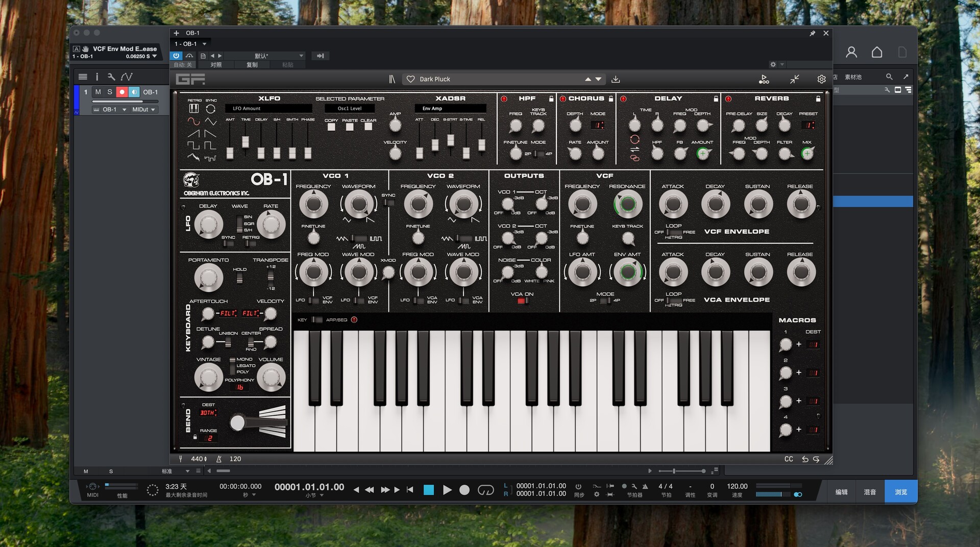The width and height of the screenshot is (980, 547).
Task: Start playback with the play button
Action: 447,490
